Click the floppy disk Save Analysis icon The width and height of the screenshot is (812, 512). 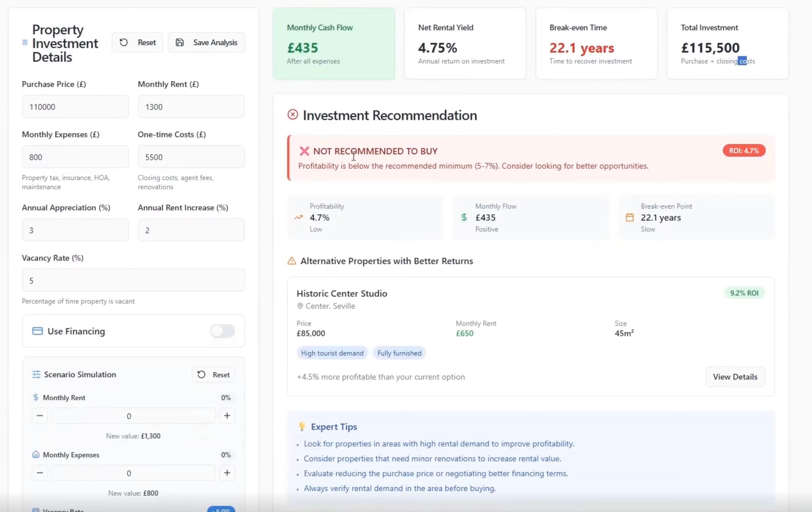180,42
